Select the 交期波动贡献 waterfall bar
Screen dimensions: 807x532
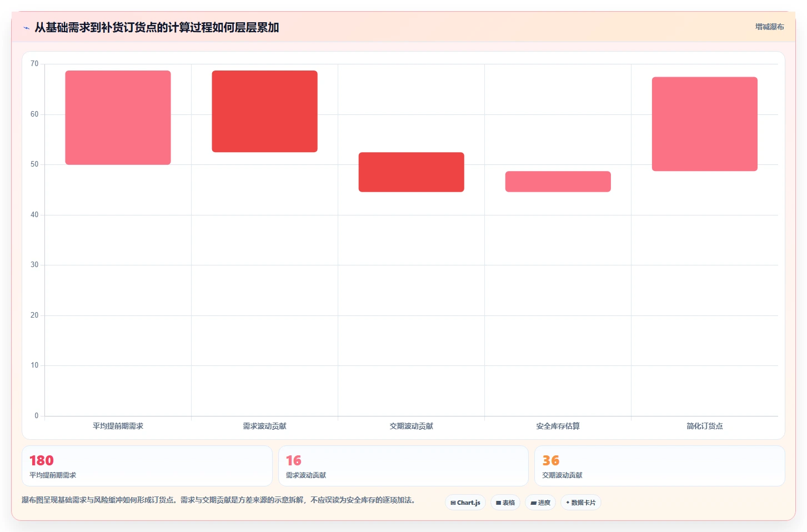411,172
